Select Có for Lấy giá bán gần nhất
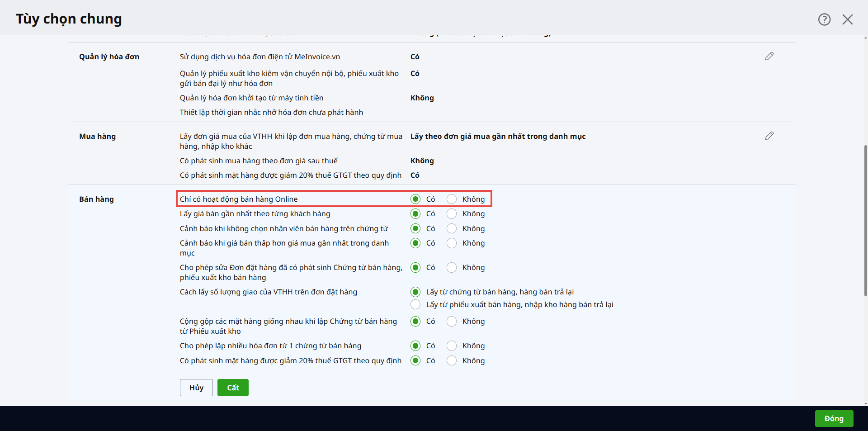This screenshot has height=431, width=868. (415, 213)
